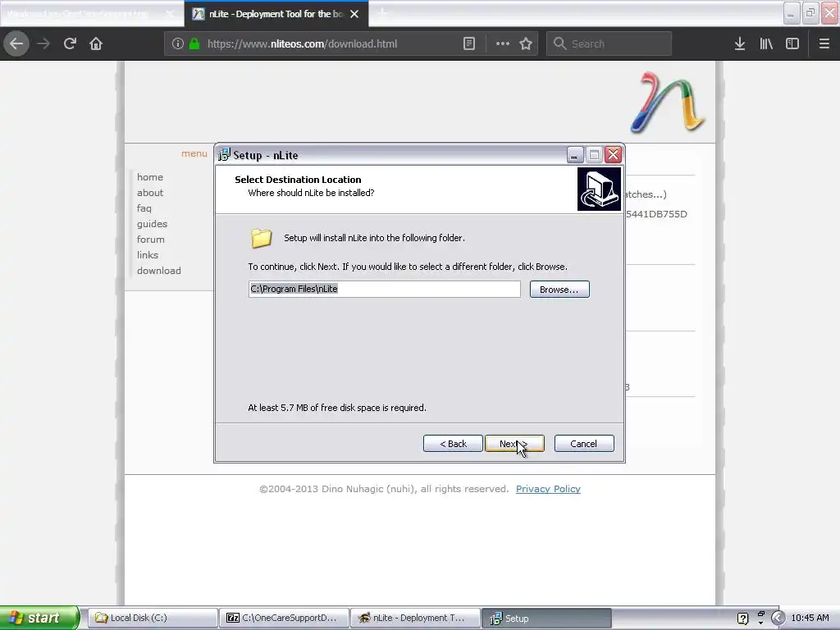Click the yellow folder icon in Setup

click(x=262, y=239)
